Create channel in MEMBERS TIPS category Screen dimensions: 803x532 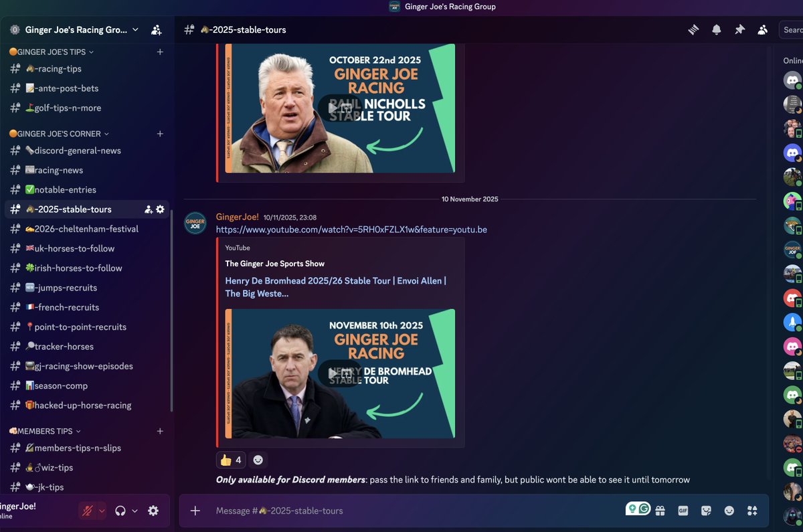160,431
